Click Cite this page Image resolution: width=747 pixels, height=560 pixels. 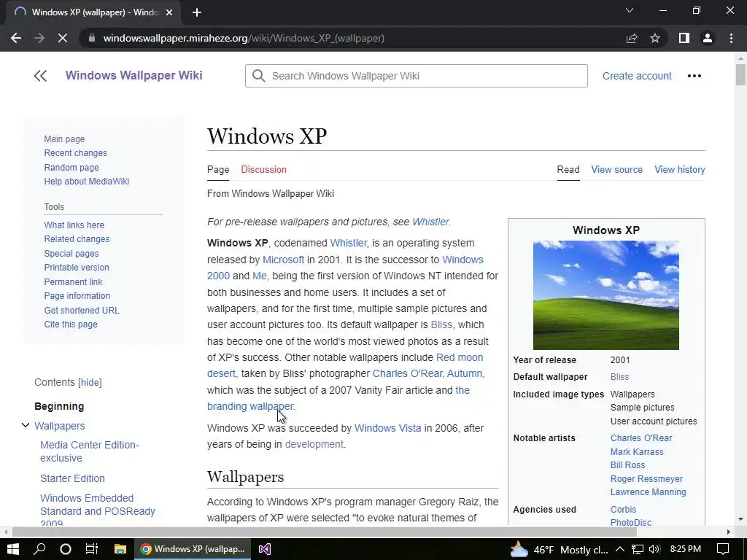pyautogui.click(x=71, y=324)
